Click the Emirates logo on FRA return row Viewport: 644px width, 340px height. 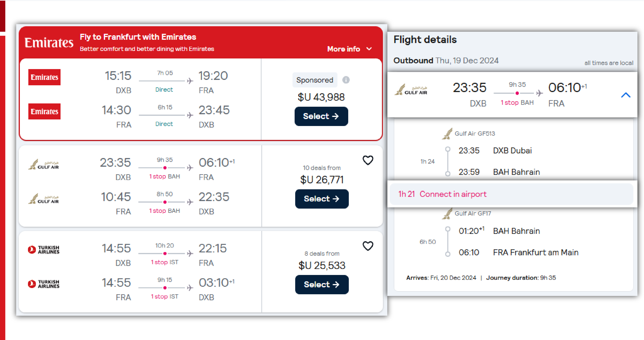(44, 111)
